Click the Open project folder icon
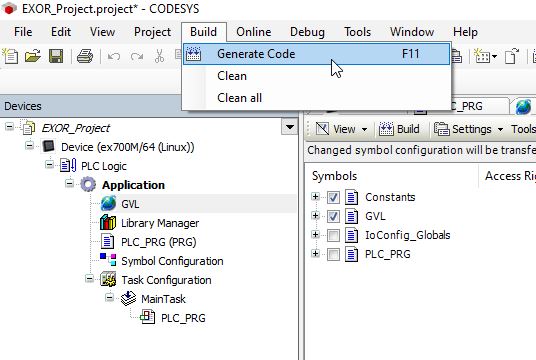This screenshot has width=536, height=360. (x=33, y=56)
